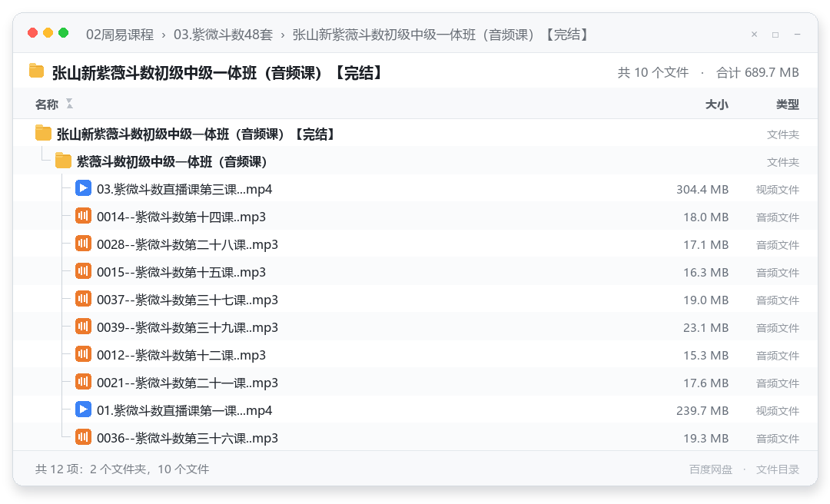The width and height of the screenshot is (830, 504).
Task: Select file 03.紫微斗数直播课第三课...mp4
Action: click(416, 188)
